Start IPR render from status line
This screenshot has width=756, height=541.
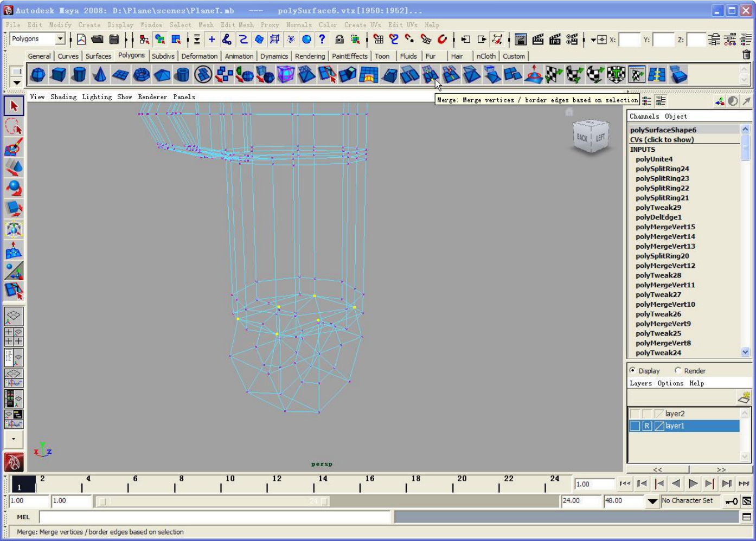tap(555, 39)
